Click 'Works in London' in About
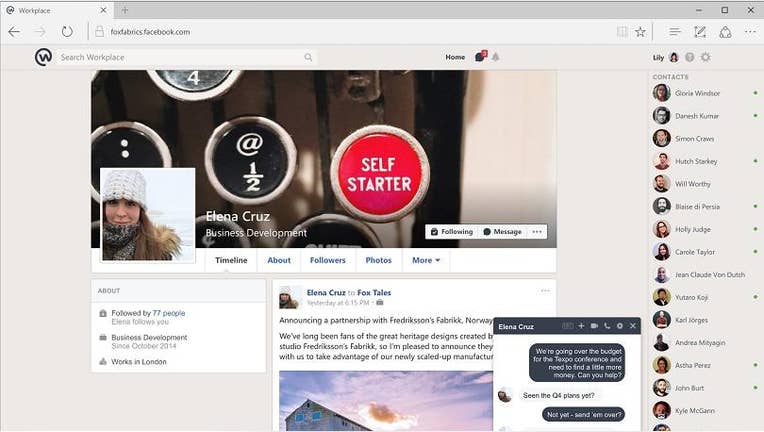 click(139, 362)
